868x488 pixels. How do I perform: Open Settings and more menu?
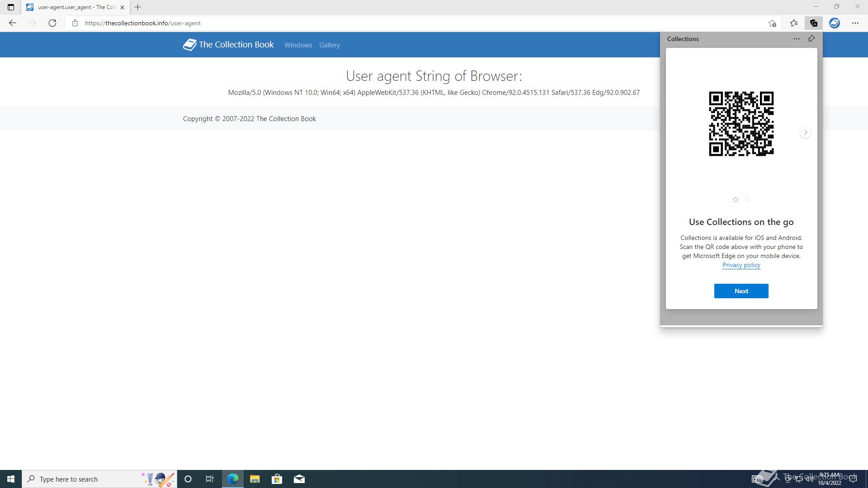tap(855, 23)
